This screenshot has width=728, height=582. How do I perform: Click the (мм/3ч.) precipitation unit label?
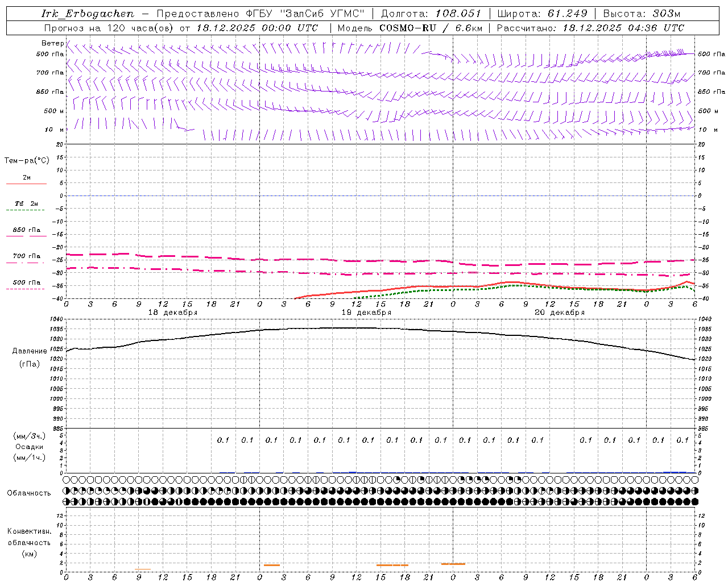(30, 436)
